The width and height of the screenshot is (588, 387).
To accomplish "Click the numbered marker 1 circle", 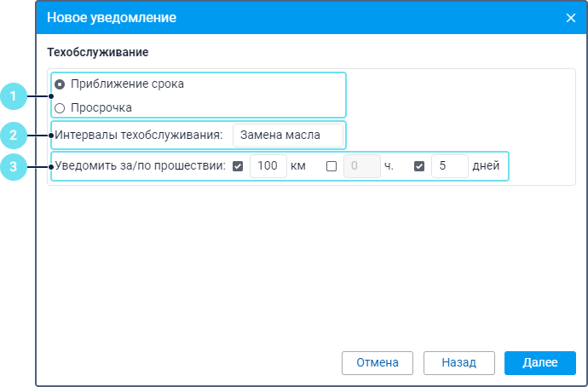I will coord(13,96).
